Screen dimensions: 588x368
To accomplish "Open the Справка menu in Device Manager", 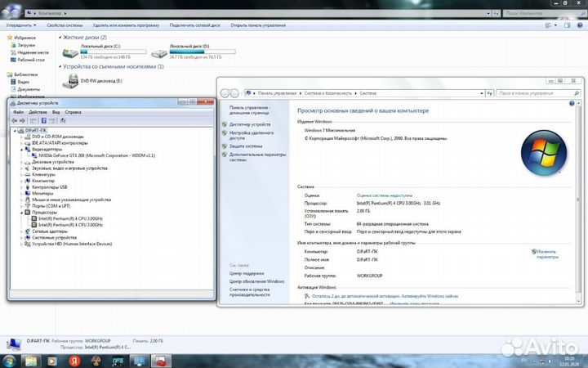I will pos(73,112).
